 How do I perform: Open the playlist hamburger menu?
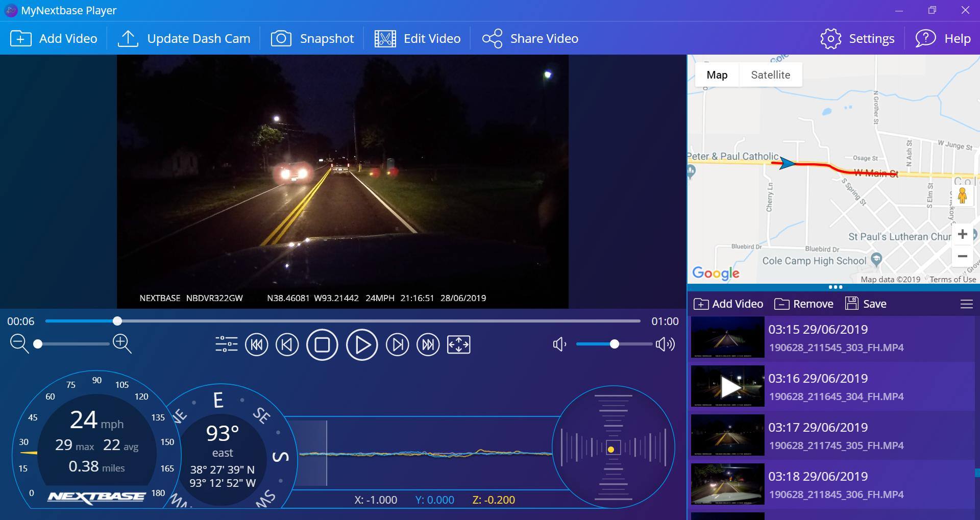[966, 304]
